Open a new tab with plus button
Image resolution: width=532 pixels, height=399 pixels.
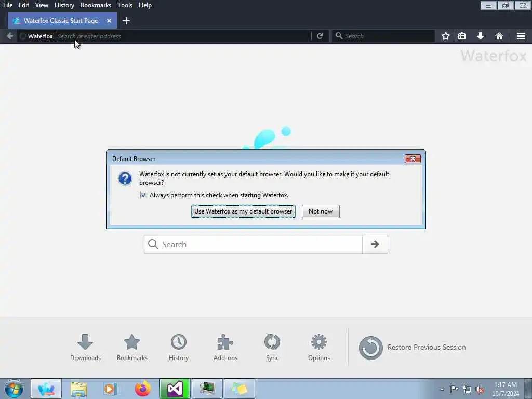(126, 21)
